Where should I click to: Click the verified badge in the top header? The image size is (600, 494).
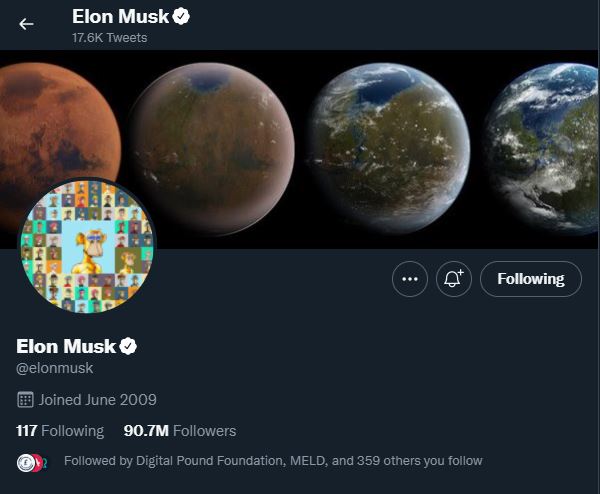point(181,17)
